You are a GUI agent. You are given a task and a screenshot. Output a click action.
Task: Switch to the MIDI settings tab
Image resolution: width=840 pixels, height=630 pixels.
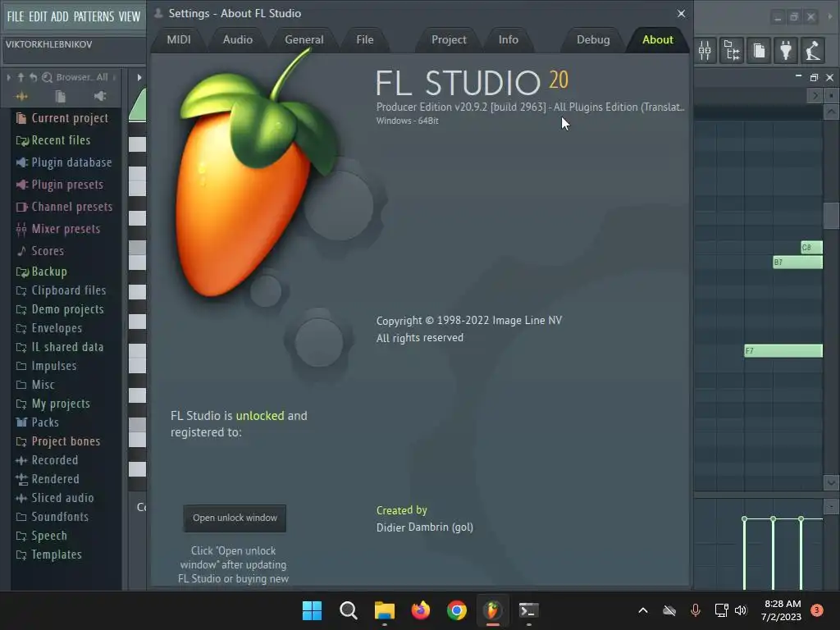[x=178, y=39]
